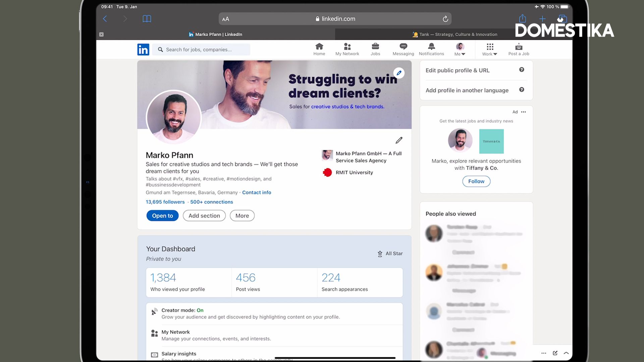This screenshot has height=362, width=644.
Task: Open the Contact info link
Action: [x=257, y=192]
